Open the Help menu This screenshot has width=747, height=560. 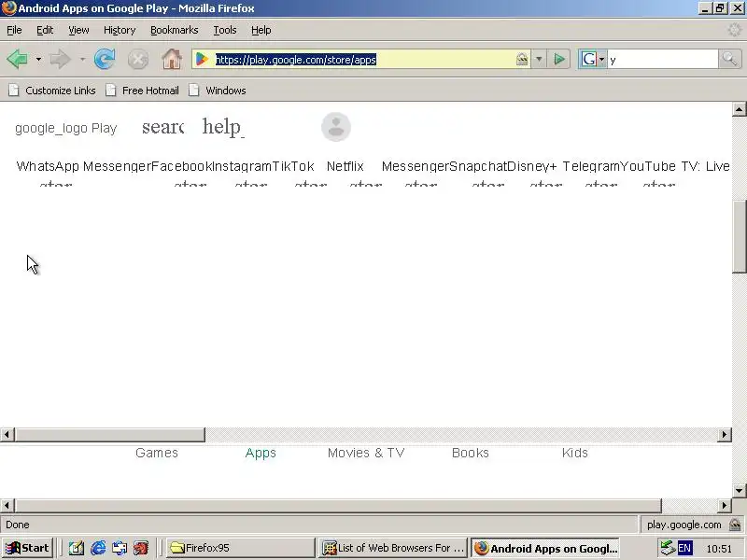261,30
